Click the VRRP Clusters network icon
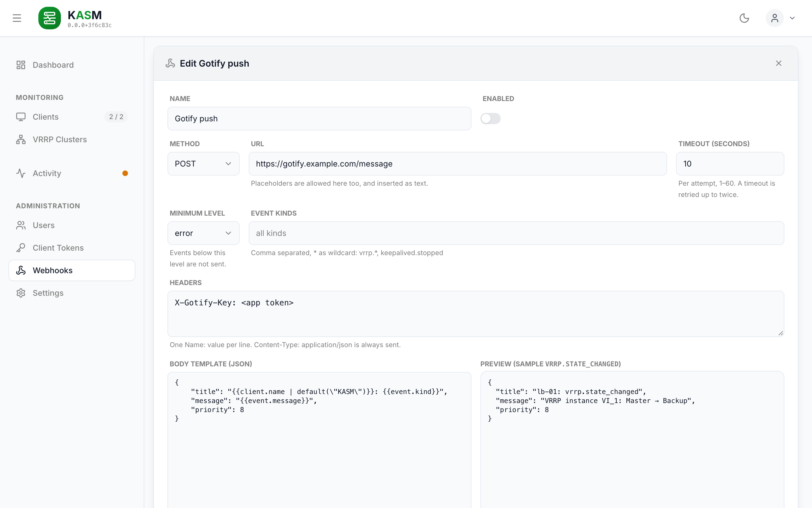The width and height of the screenshot is (812, 508). 21,139
